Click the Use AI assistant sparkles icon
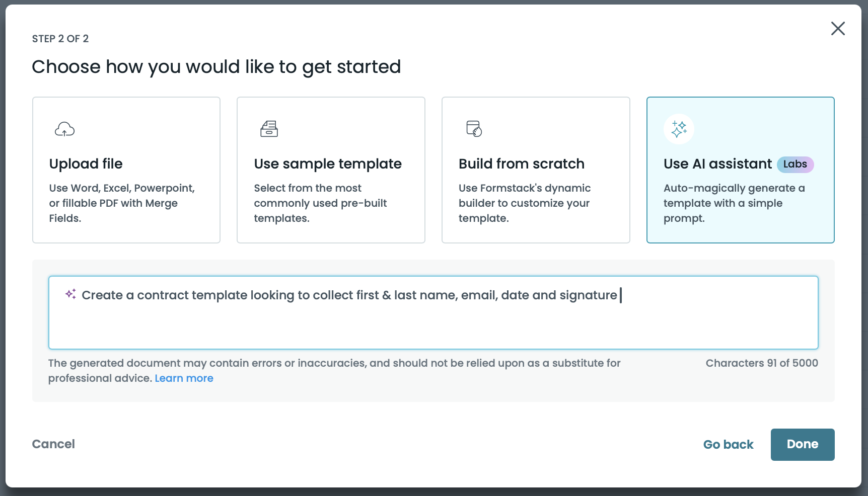The height and width of the screenshot is (496, 868). tap(679, 129)
